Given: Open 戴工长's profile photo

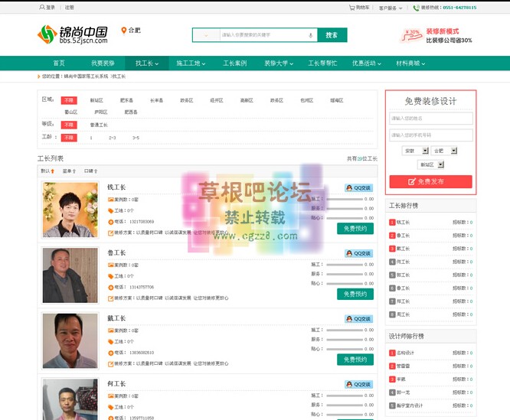Looking at the screenshot, I should click(x=70, y=340).
